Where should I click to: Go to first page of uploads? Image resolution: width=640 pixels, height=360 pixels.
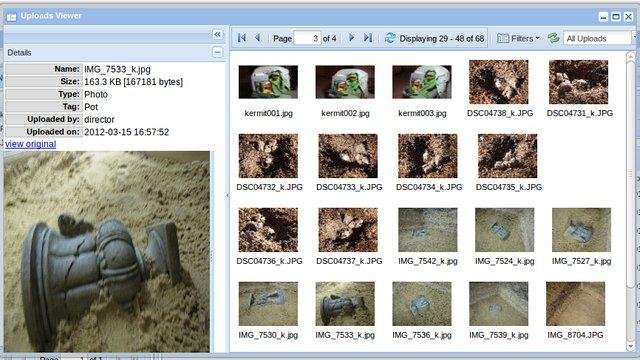[x=242, y=38]
